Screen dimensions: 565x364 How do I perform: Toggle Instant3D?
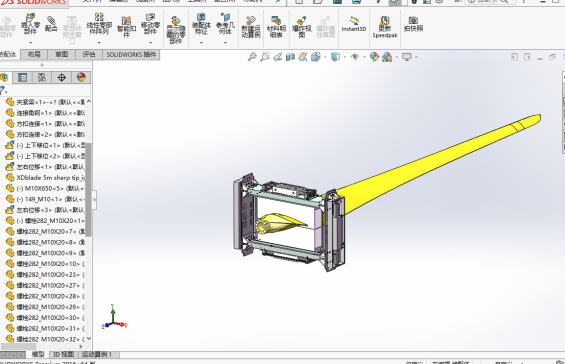point(354,24)
